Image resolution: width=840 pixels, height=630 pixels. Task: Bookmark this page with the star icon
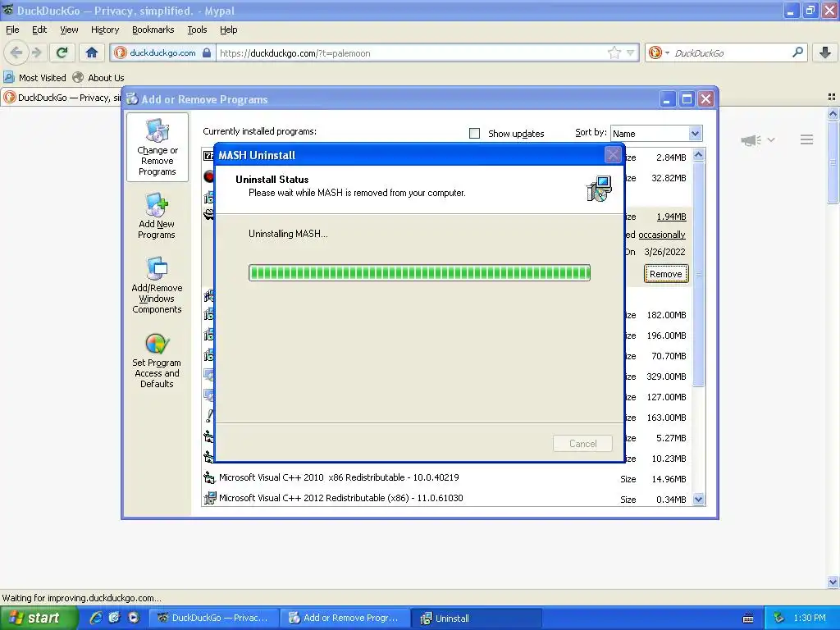[x=614, y=52]
